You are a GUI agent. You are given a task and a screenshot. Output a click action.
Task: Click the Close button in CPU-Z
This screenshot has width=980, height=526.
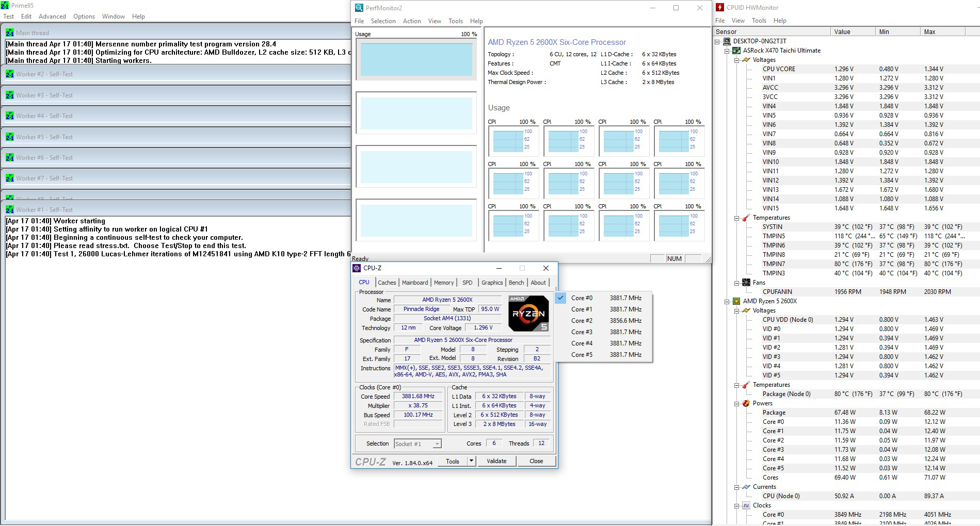(x=536, y=461)
